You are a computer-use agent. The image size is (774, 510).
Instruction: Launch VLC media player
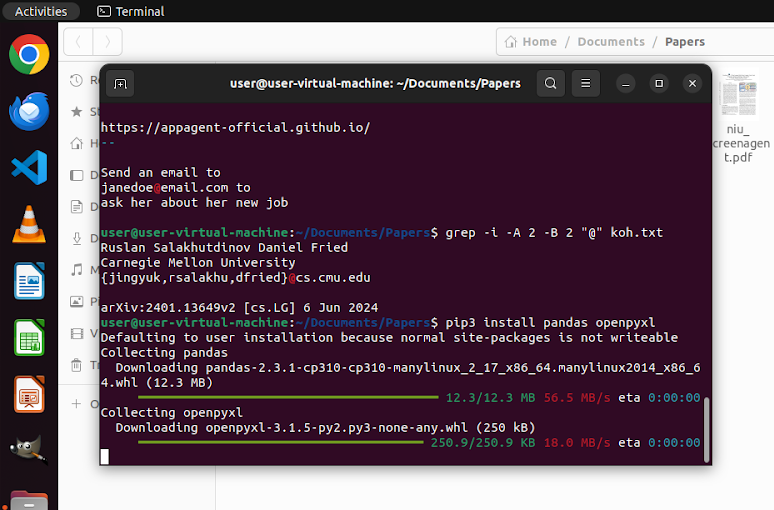coord(29,224)
